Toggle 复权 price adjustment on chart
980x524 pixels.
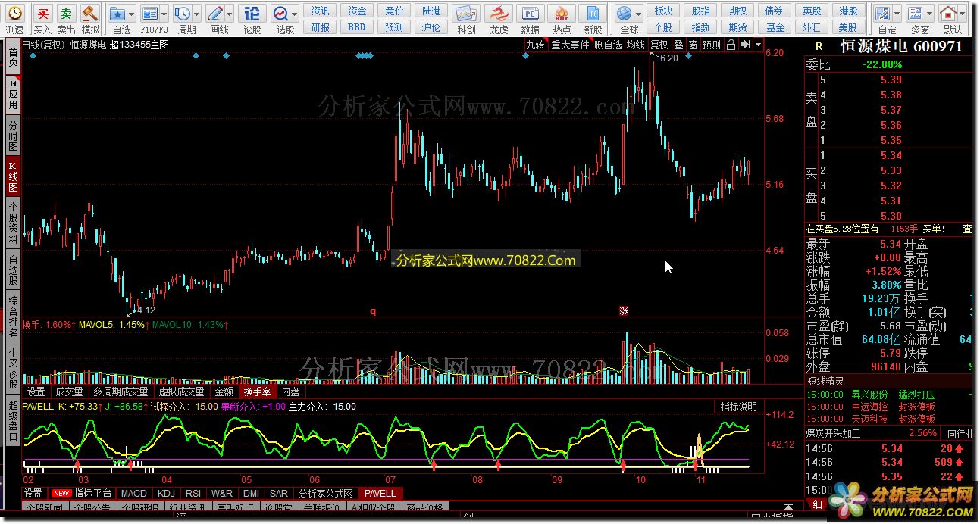click(x=659, y=45)
